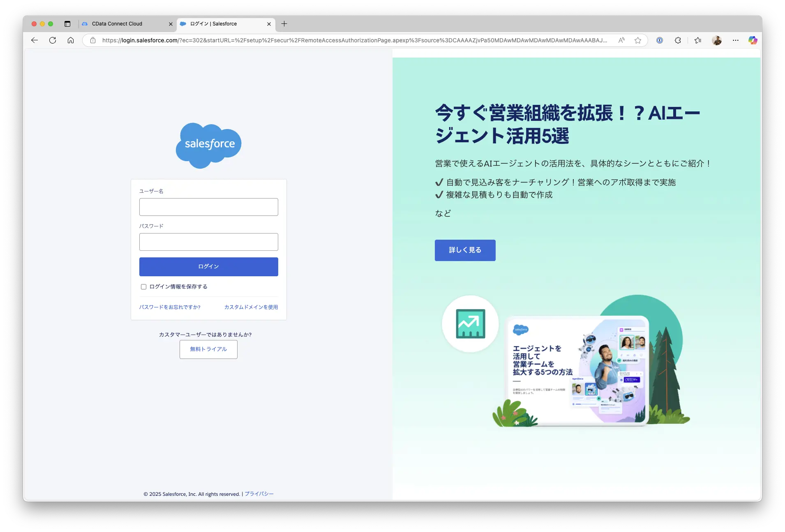Click the 複雑な見積もりも自動で作成 bullet text
785x532 pixels.
coord(499,195)
